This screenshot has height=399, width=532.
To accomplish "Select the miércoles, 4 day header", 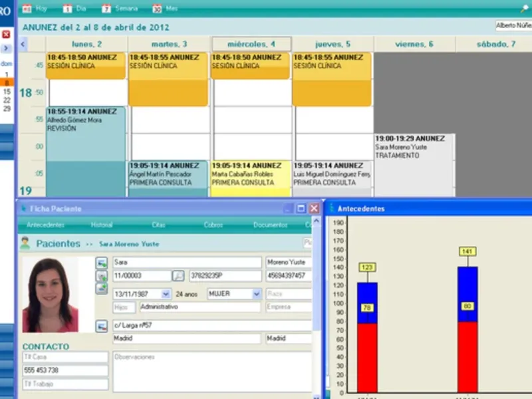I will [251, 44].
